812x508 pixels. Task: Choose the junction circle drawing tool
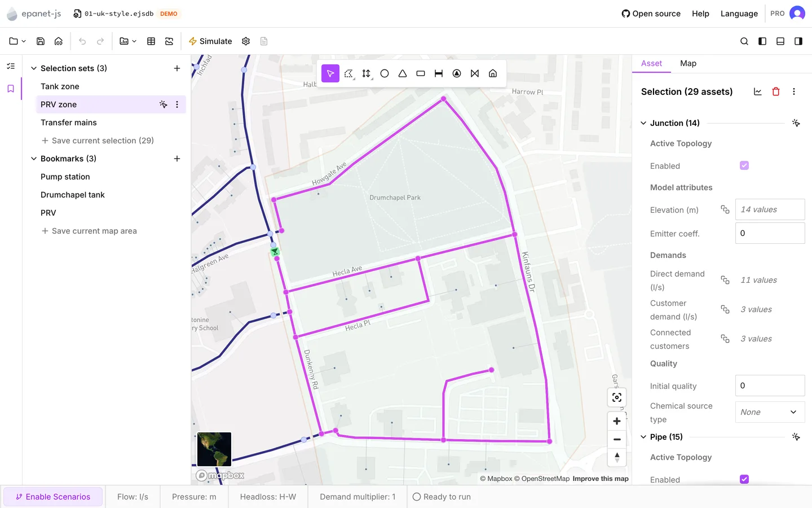point(385,73)
